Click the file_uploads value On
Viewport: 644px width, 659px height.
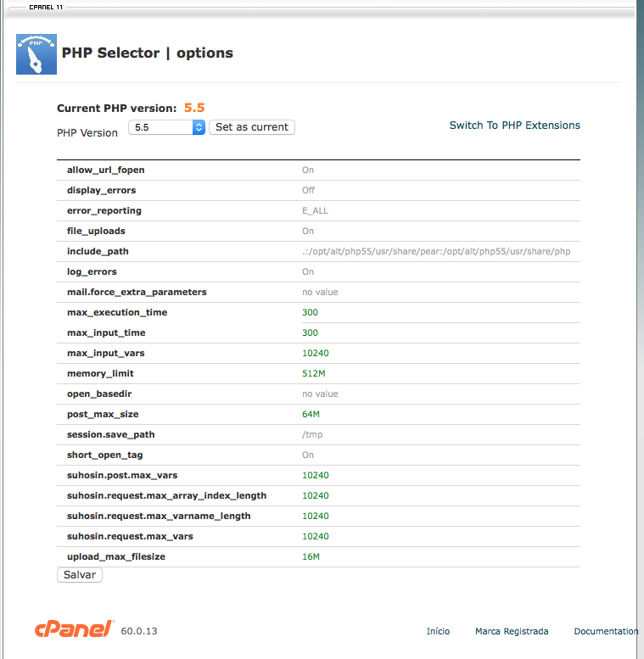tap(308, 232)
